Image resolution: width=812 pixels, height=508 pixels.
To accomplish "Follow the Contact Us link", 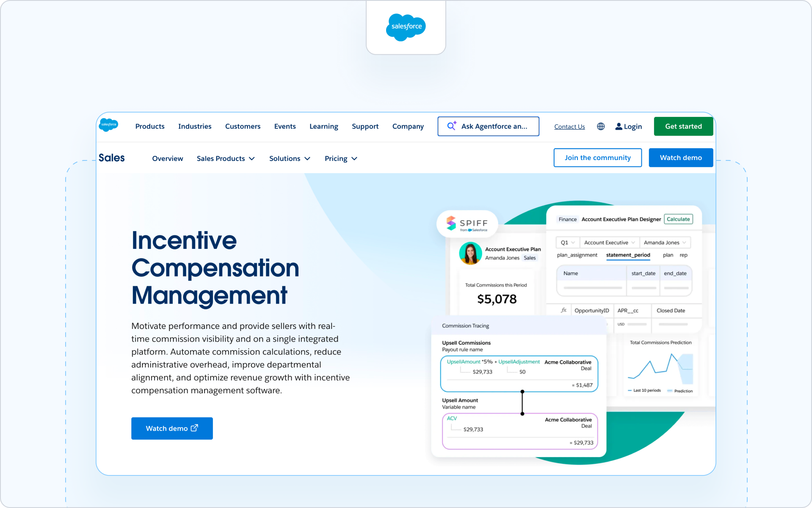I will [570, 127].
